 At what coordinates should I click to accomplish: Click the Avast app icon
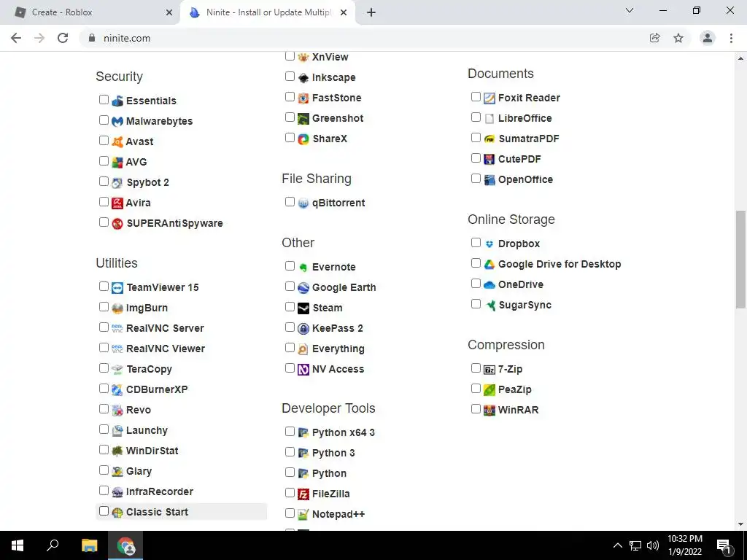click(x=117, y=142)
